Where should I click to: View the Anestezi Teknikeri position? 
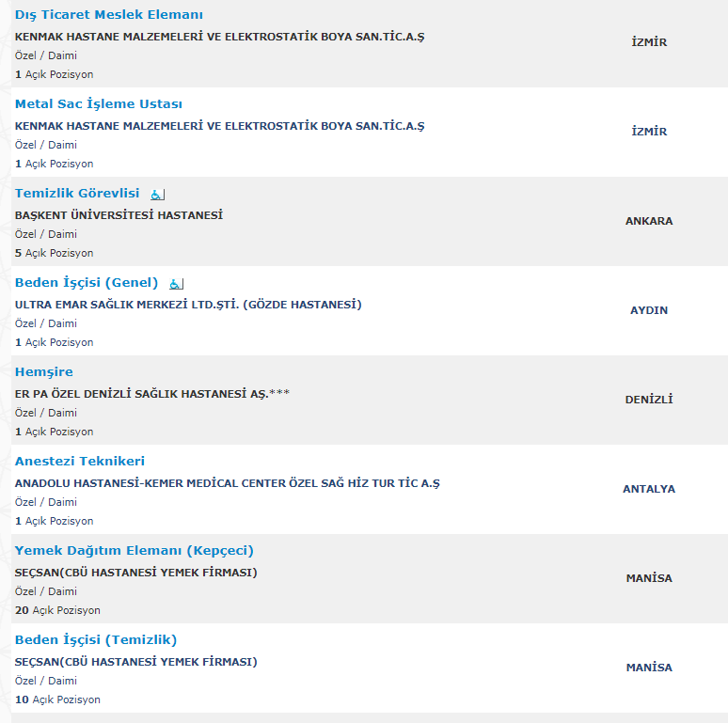point(80,461)
